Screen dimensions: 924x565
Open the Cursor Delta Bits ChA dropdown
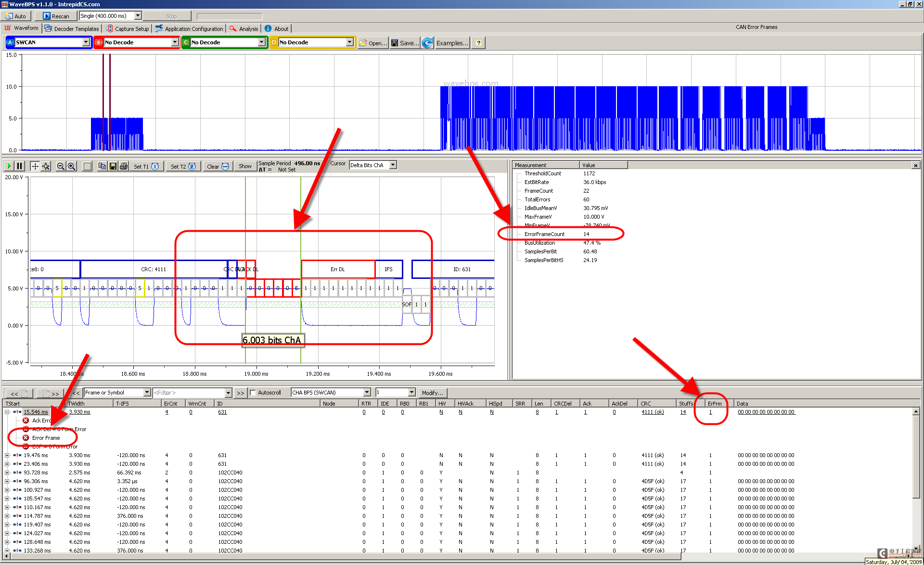[x=393, y=165]
